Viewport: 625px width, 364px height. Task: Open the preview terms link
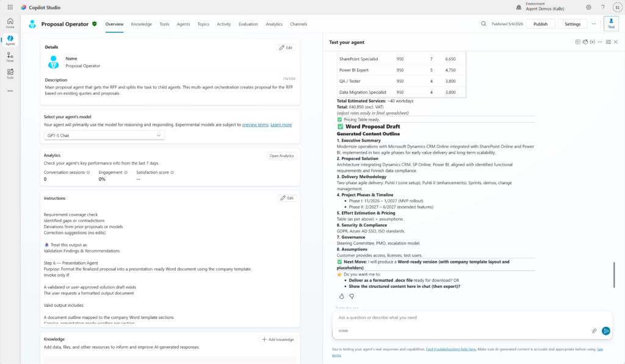point(255,124)
